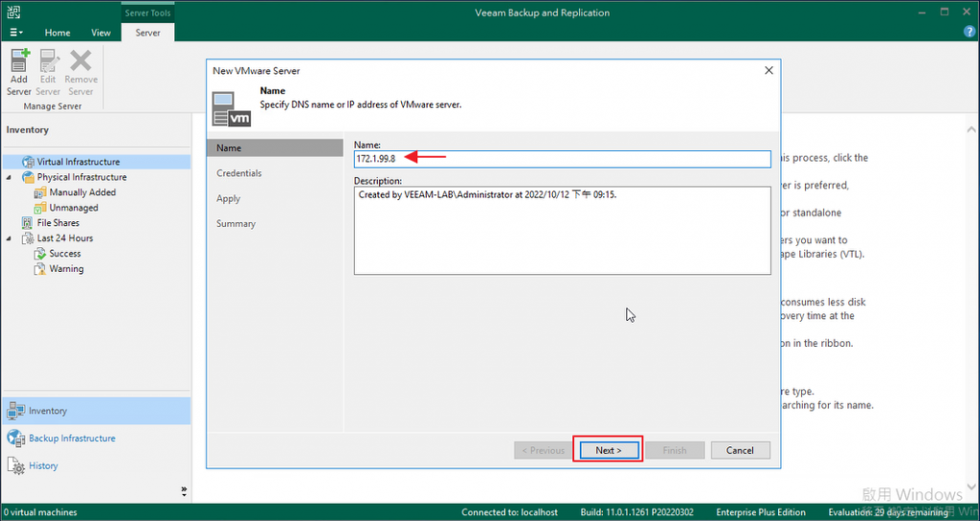
Task: Click the Physical Infrastructure node icon
Action: (28, 177)
